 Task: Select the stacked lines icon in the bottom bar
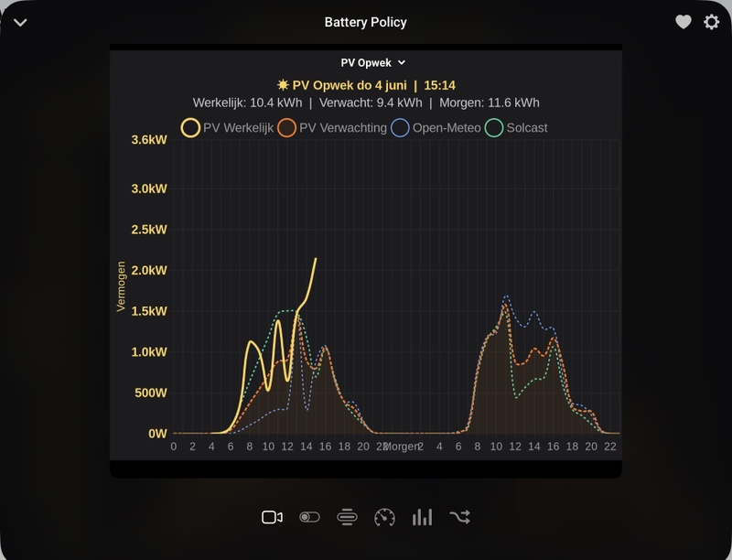(x=347, y=517)
